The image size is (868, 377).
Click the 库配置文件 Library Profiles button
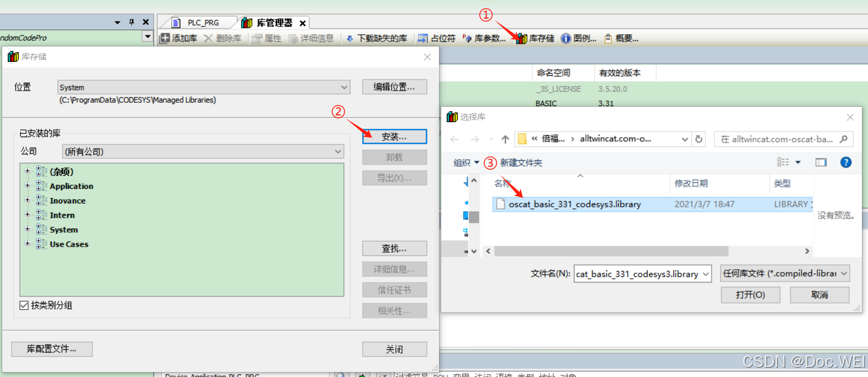tap(52, 349)
